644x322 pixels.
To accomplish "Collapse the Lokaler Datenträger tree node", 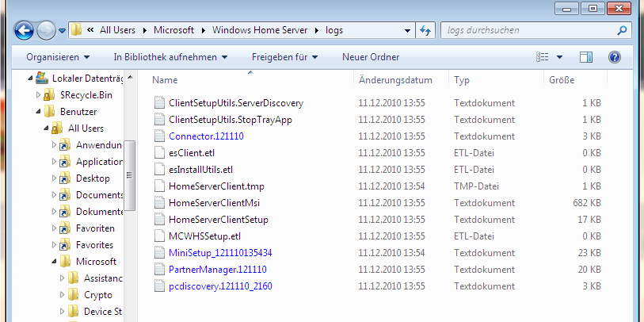I will point(30,79).
